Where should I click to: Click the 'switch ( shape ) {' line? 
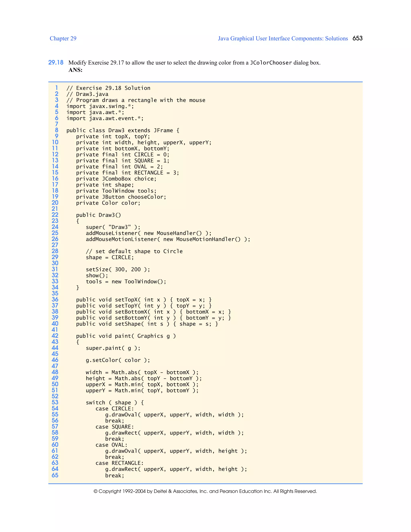(x=115, y=403)
